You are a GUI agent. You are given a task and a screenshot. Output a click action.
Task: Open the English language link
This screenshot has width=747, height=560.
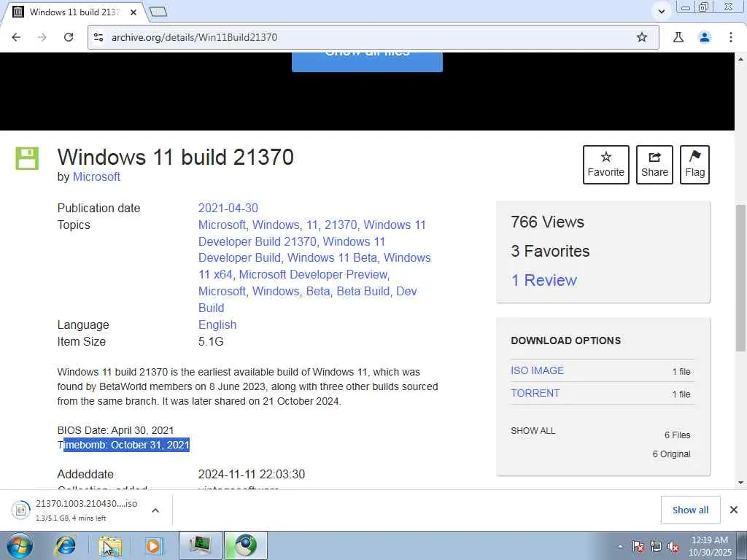pyautogui.click(x=217, y=324)
